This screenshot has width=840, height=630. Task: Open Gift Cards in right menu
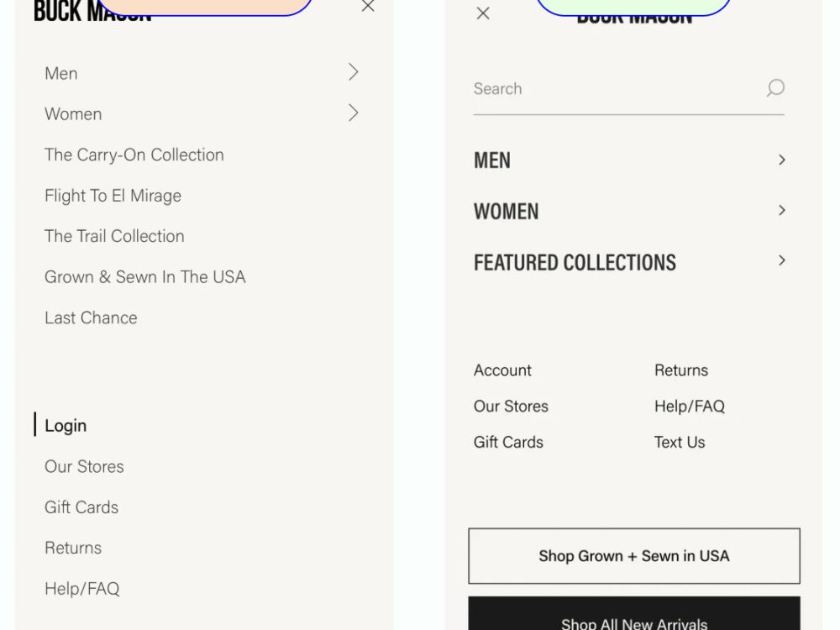coord(508,442)
